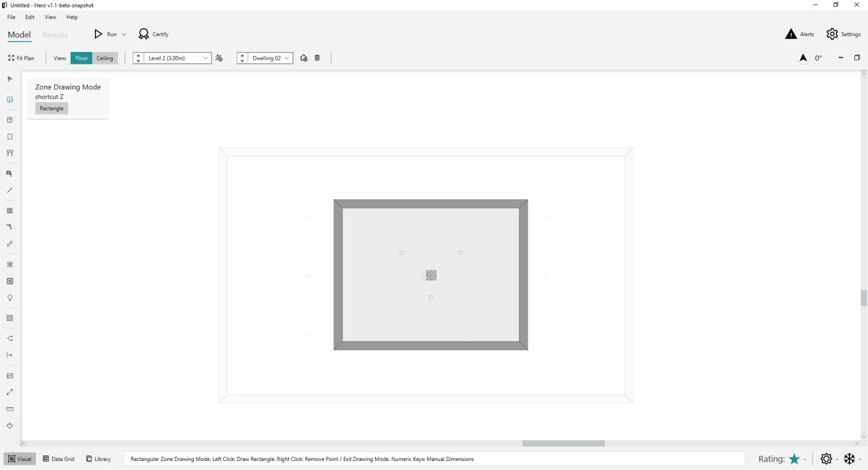Increase level using the upper stepper arrow
The image size is (868, 470).
138,55
